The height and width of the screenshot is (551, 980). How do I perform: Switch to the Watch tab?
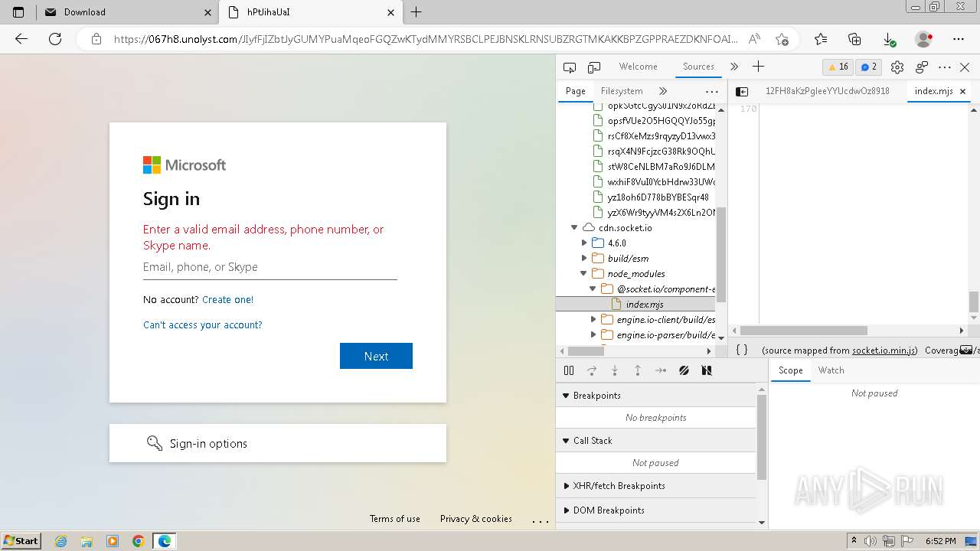[831, 370]
